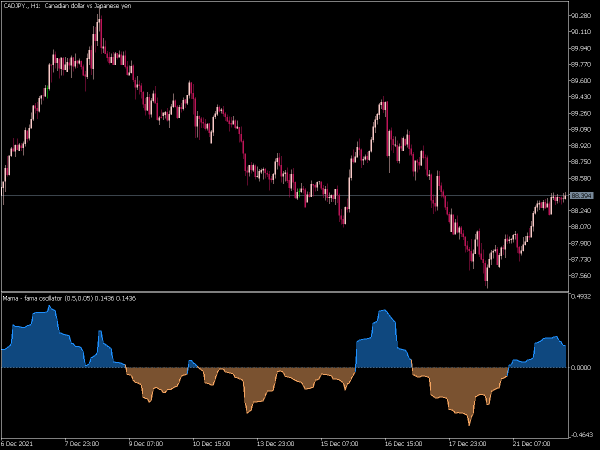Select the 15 Dec 07:00 time label
600x450 pixels.
click(x=339, y=444)
